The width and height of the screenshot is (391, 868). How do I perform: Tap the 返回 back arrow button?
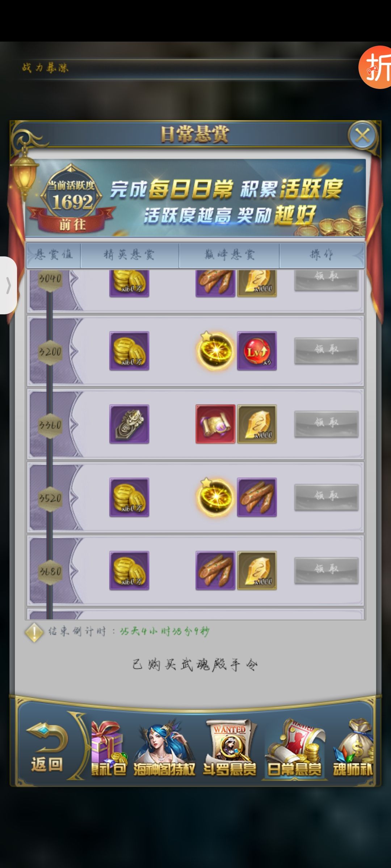47,748
